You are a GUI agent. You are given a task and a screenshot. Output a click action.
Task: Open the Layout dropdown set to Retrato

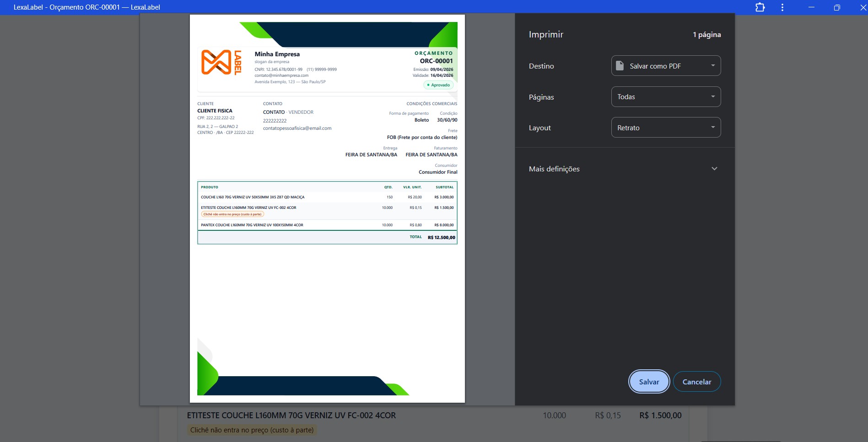tap(666, 128)
